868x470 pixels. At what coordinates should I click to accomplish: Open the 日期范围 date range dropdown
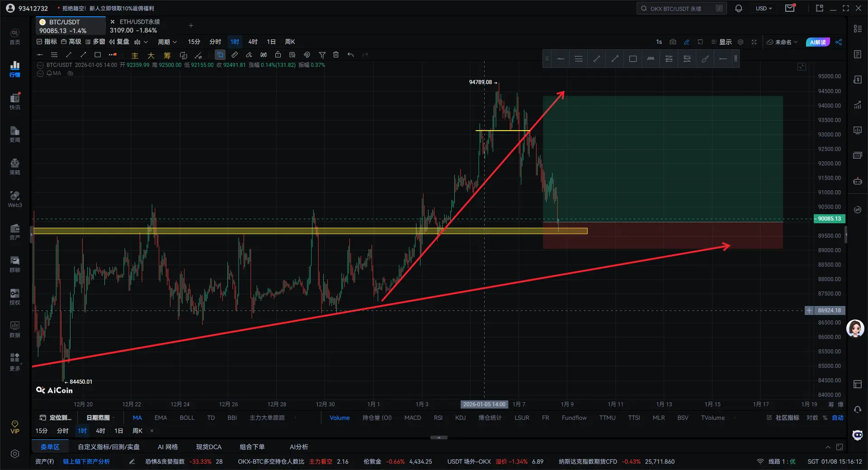pyautogui.click(x=100, y=418)
